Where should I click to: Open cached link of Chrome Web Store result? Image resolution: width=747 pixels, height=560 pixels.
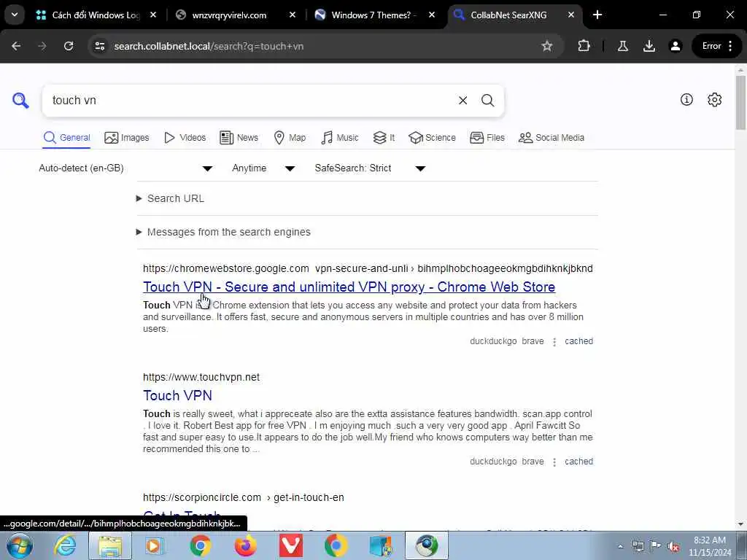tap(578, 341)
